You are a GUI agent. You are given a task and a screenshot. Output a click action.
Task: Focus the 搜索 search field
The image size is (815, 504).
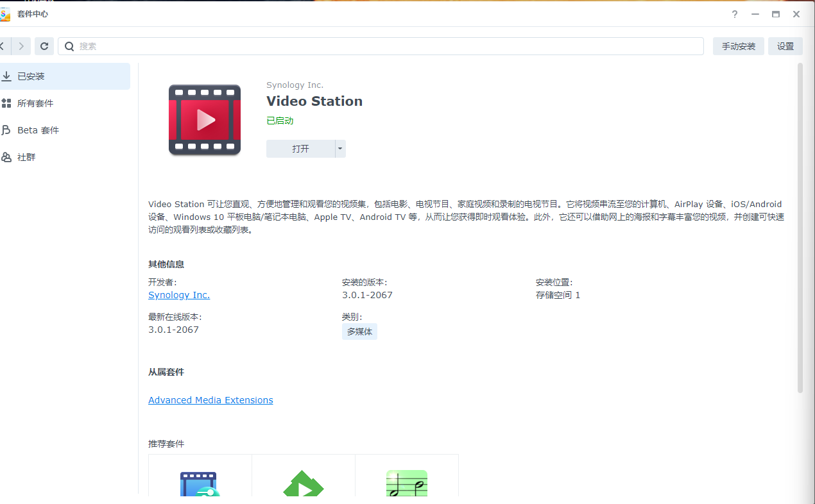point(381,46)
